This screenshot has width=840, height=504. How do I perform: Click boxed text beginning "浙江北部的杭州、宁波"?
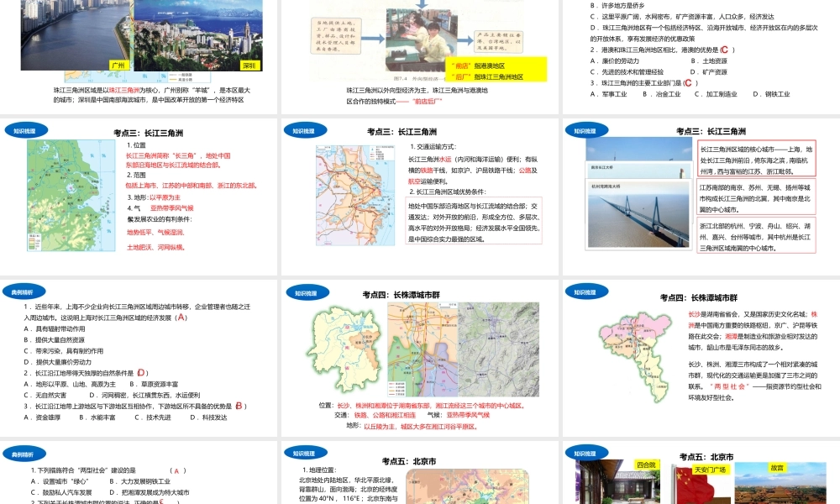(x=757, y=236)
